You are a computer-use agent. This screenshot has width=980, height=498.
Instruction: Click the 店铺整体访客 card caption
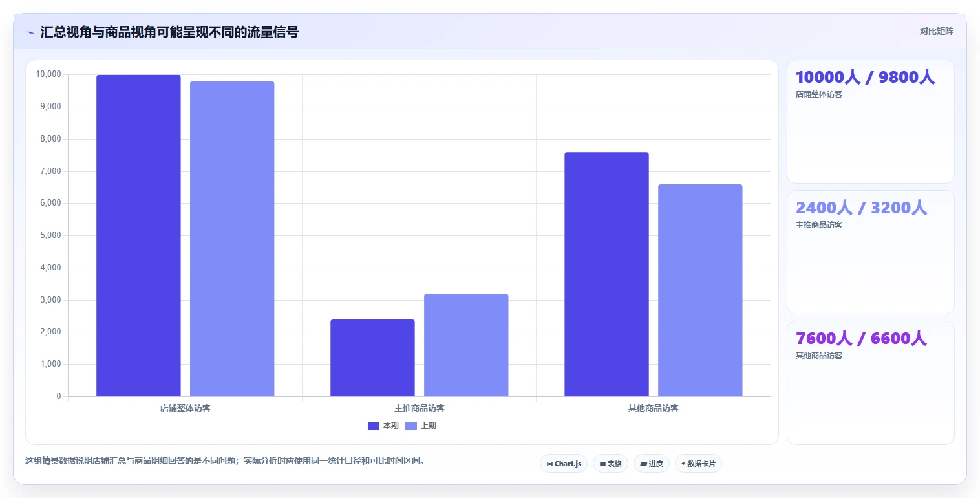tap(819, 94)
